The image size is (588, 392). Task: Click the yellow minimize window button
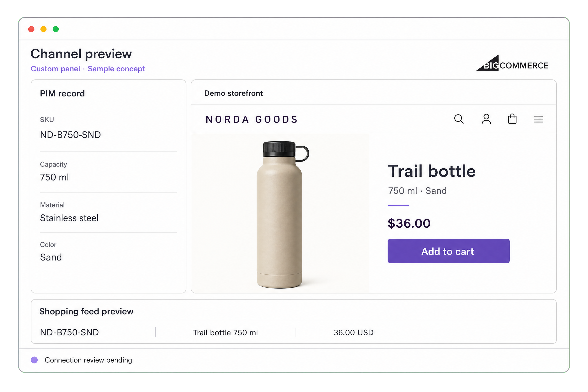tap(43, 29)
